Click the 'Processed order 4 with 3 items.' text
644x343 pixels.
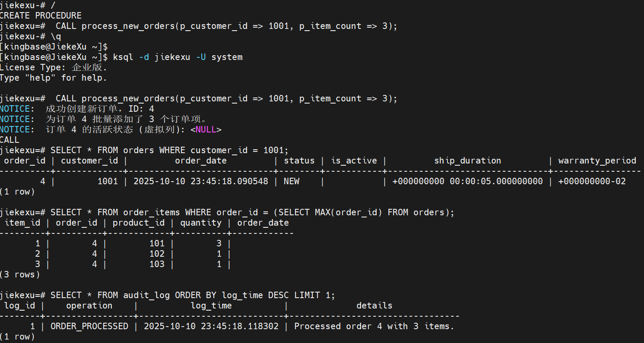374,326
